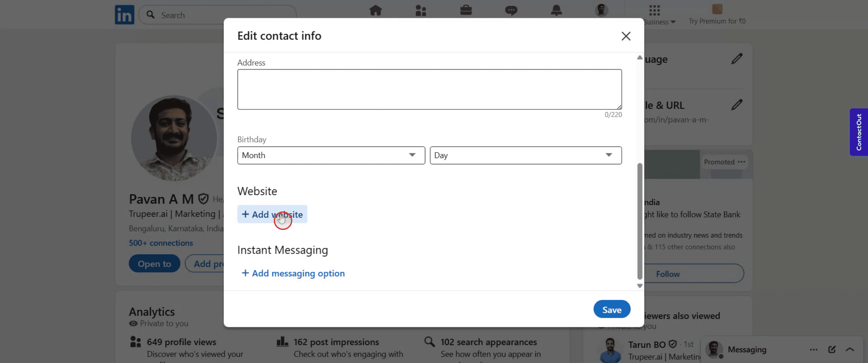Image resolution: width=868 pixels, height=363 pixels.
Task: Expand the Messaging panel chevron
Action: coord(850,349)
